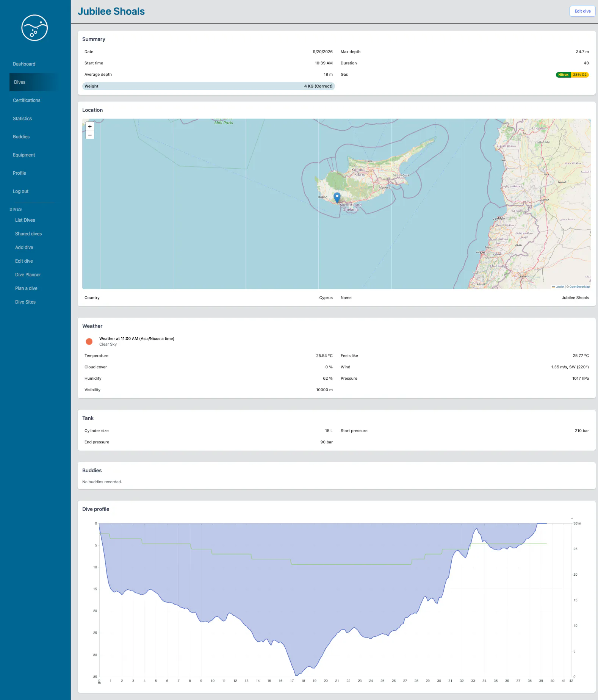598x700 pixels.
Task: Click the dive log app logo
Action: [x=34, y=28]
